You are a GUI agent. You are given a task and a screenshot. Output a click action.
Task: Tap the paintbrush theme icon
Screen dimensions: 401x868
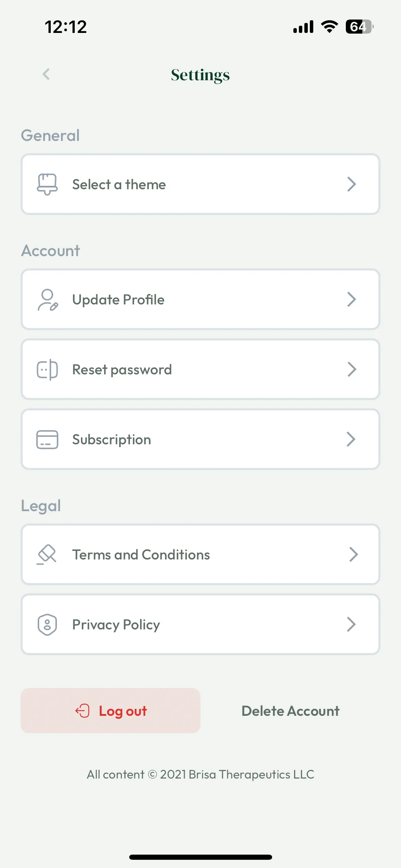(47, 184)
